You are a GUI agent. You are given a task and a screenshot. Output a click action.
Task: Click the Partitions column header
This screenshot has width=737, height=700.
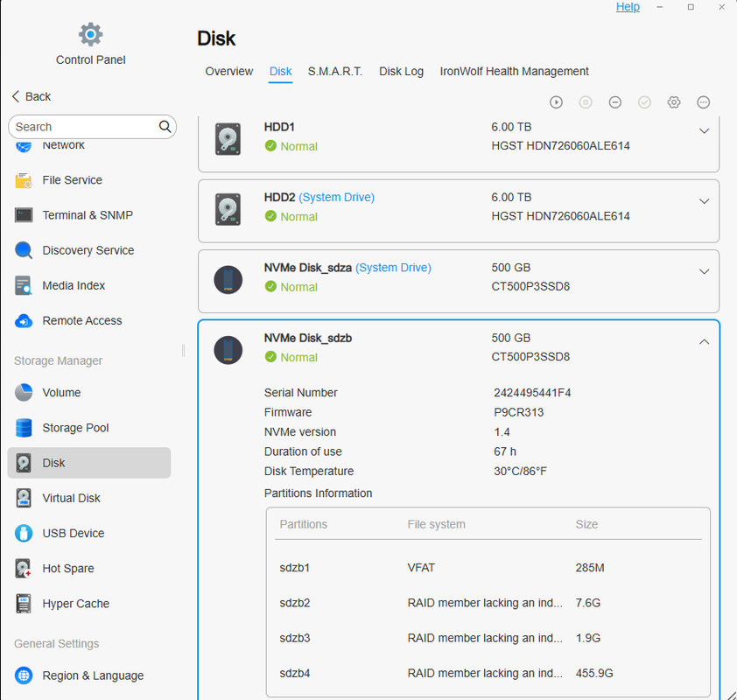point(303,524)
